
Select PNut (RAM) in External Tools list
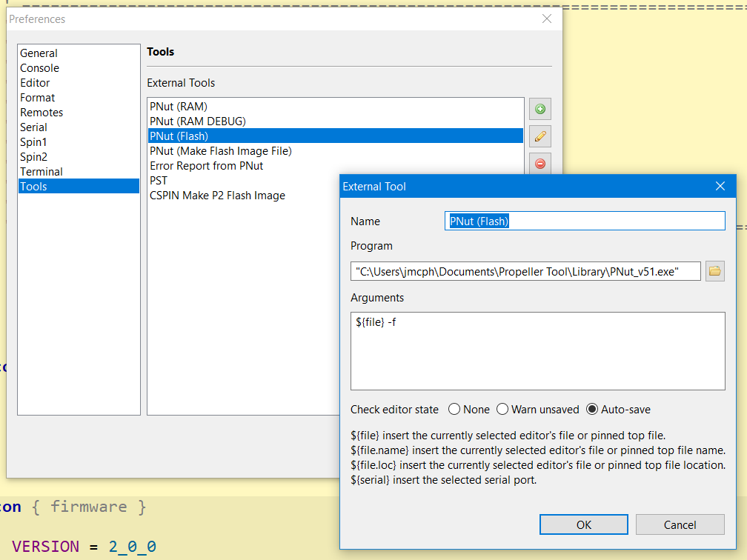pyautogui.click(x=336, y=106)
